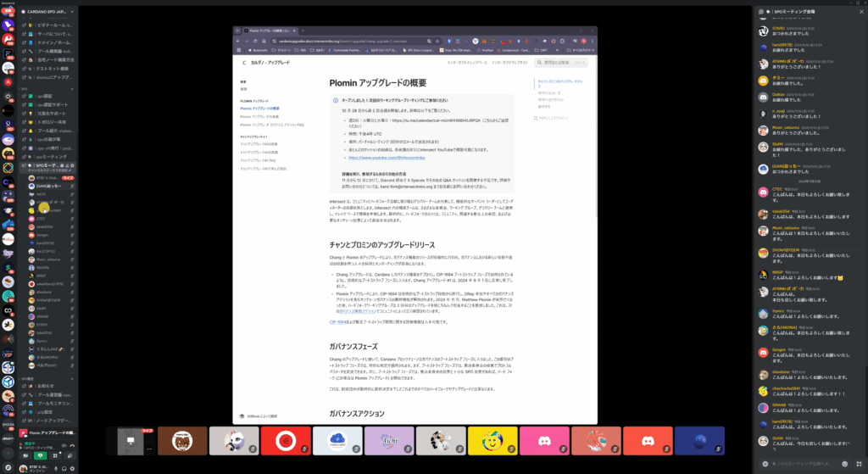
Task: Click the ライブ badge beside BTBF X-Stak
Action: 68,178
